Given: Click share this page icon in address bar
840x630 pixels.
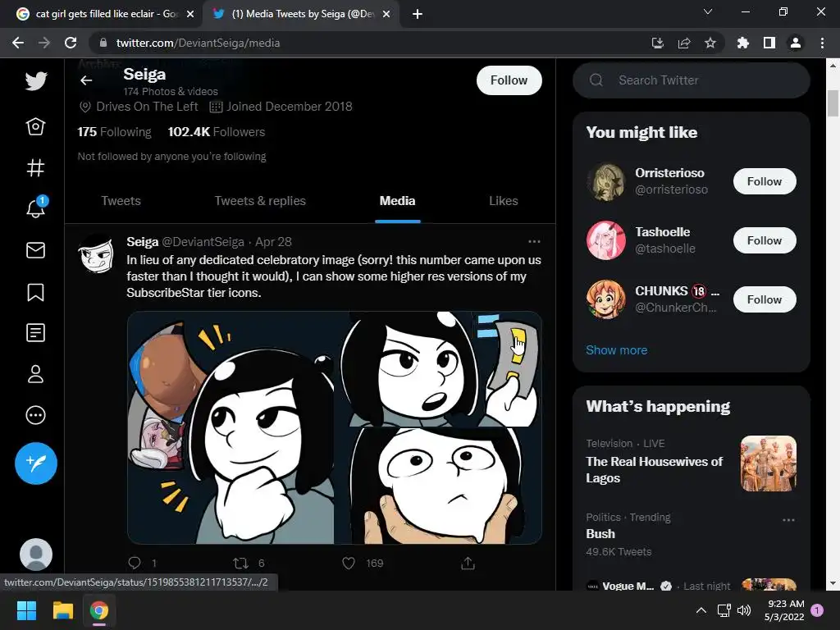Looking at the screenshot, I should 684,43.
